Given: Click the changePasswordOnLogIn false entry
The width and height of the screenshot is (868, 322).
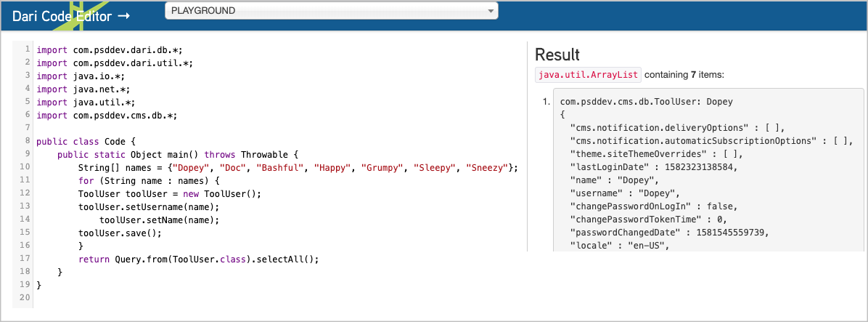Looking at the screenshot, I should (655, 208).
